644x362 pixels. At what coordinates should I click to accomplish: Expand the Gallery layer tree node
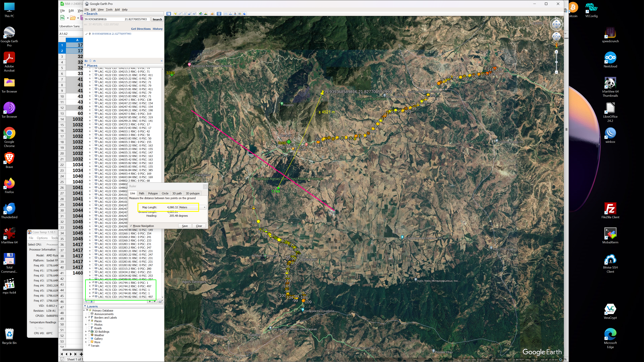86,339
